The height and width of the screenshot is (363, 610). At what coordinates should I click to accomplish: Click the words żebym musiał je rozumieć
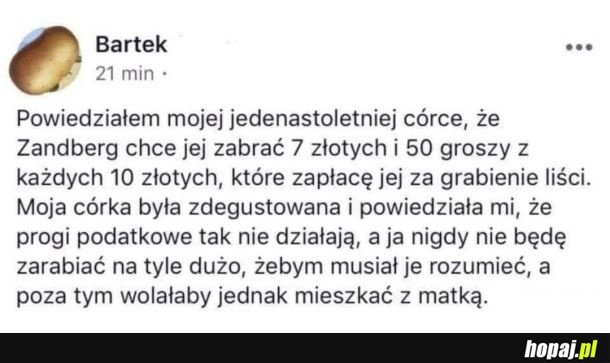(x=394, y=267)
